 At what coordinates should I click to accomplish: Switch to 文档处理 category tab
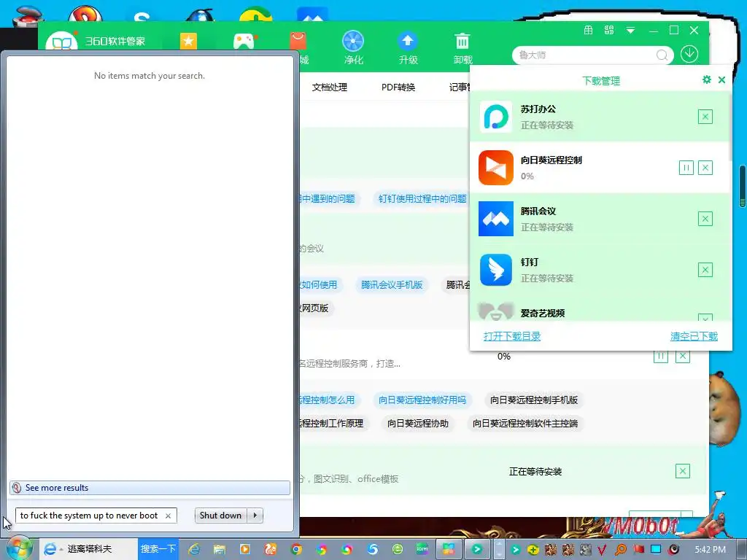[x=330, y=87]
